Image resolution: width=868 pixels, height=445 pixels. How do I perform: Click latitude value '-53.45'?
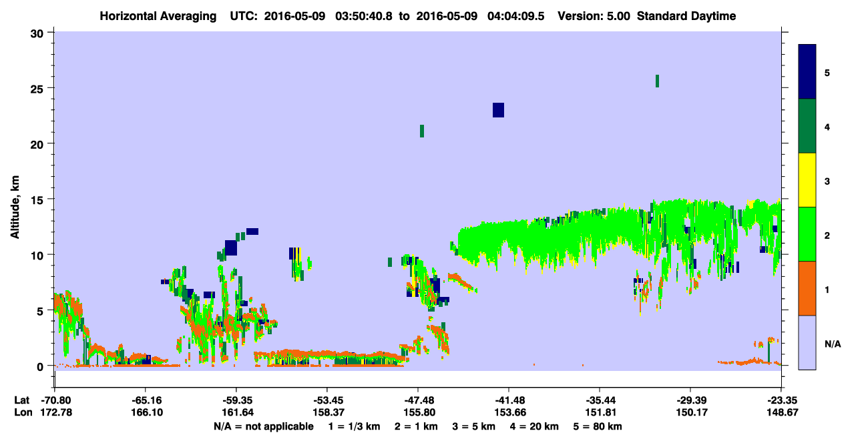pyautogui.click(x=327, y=400)
